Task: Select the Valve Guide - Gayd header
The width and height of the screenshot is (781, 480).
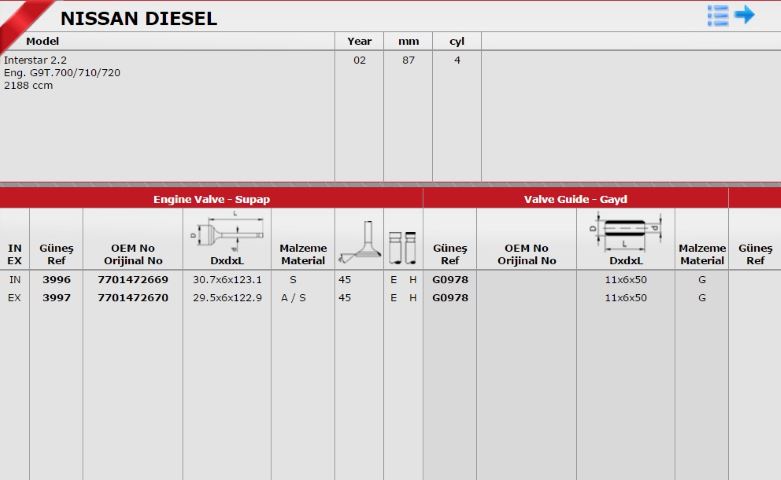Action: pyautogui.click(x=575, y=199)
